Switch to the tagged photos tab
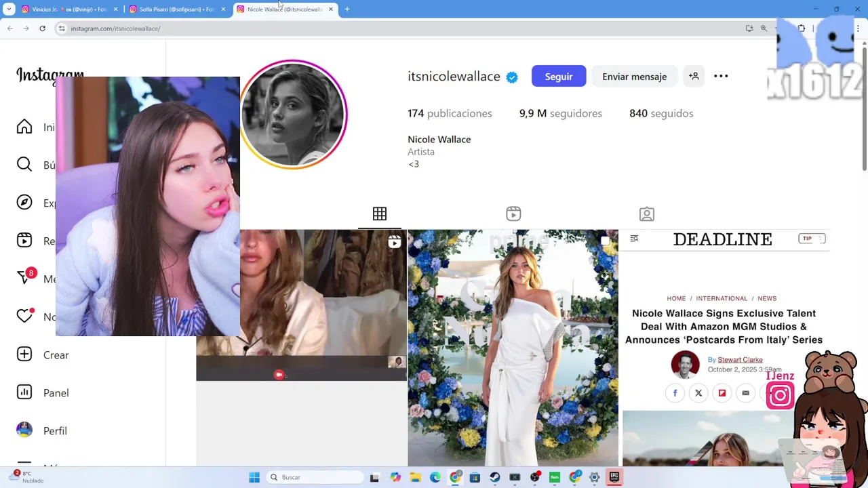868x488 pixels. pyautogui.click(x=647, y=214)
